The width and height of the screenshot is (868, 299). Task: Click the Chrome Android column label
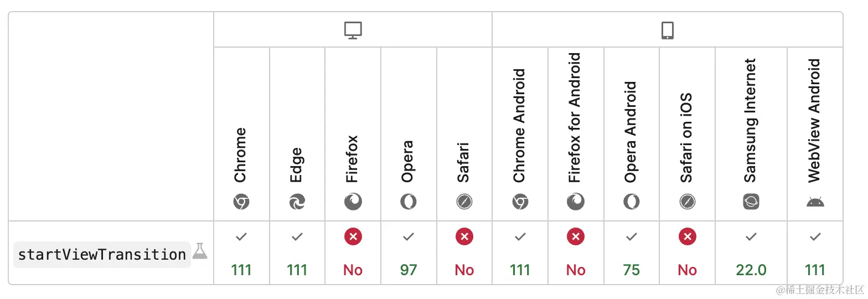tap(519, 126)
